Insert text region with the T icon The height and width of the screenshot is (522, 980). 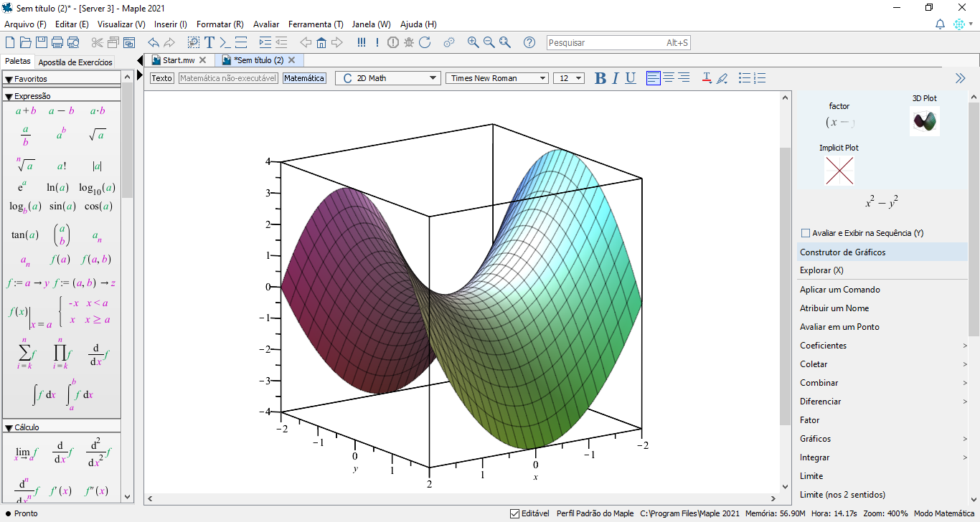209,42
